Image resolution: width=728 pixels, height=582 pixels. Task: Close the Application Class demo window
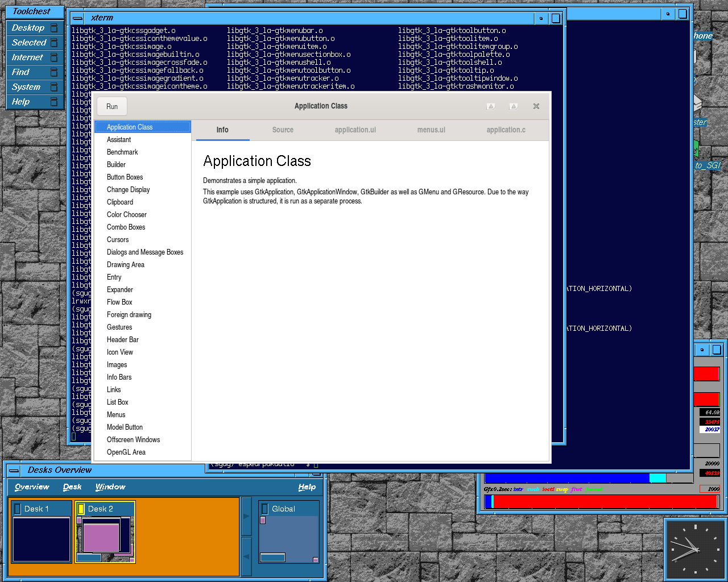(536, 106)
